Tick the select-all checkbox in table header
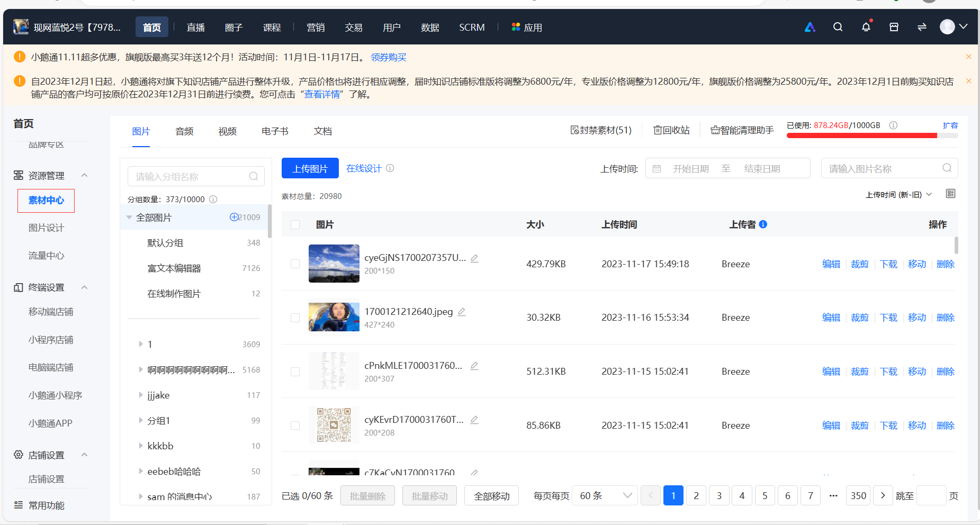 pyautogui.click(x=295, y=224)
